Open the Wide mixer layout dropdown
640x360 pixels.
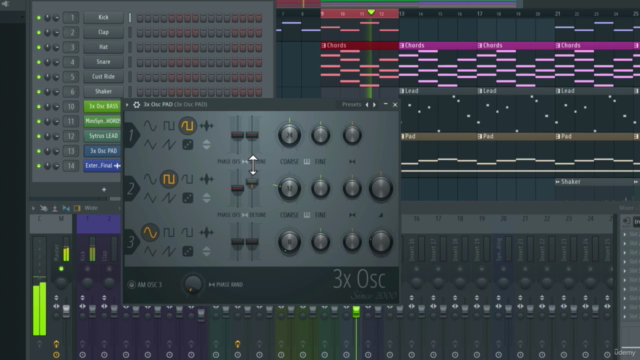91,208
